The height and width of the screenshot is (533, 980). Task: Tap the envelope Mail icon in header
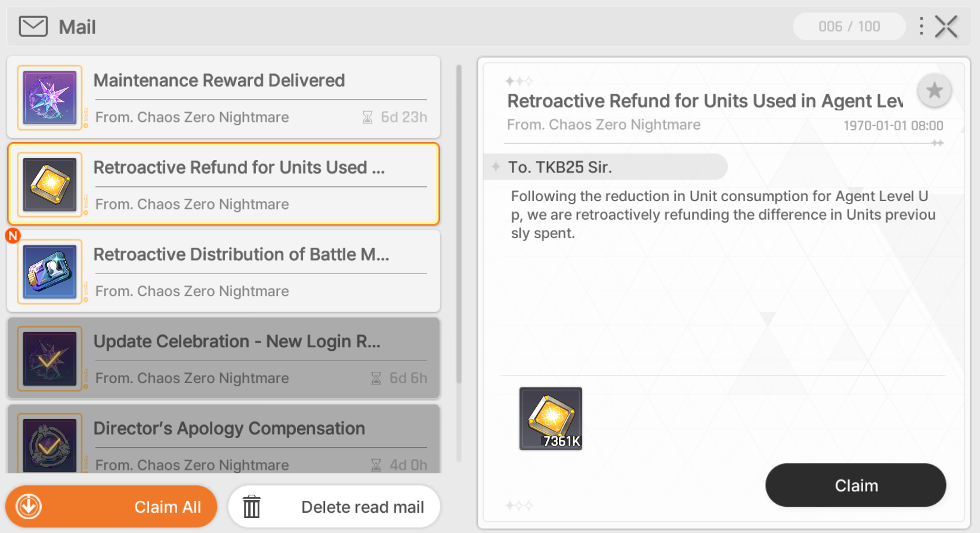33,27
